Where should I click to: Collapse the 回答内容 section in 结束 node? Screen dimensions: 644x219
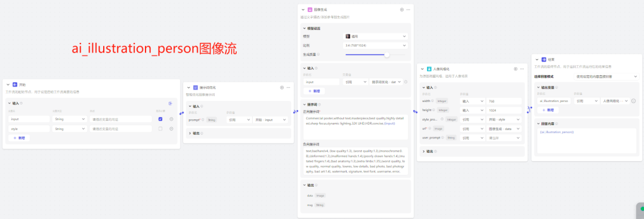[538, 124]
